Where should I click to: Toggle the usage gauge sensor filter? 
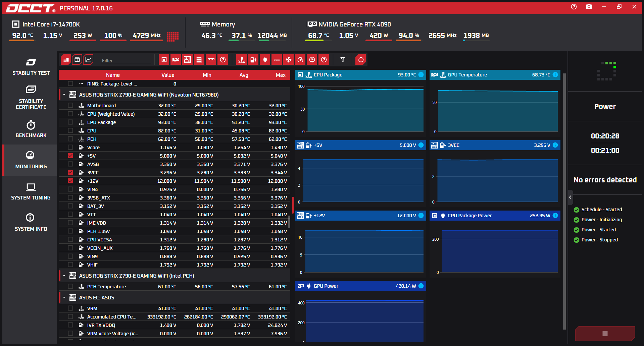pyautogui.click(x=312, y=60)
